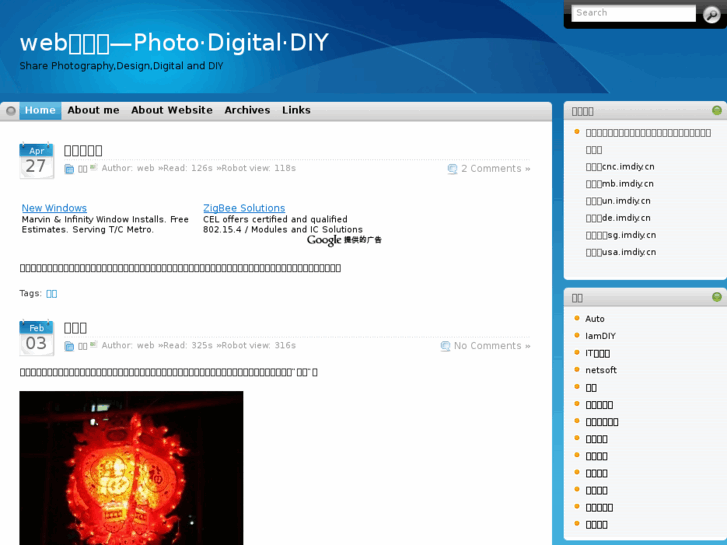Open the cnc.imdiy.cn mirror link
Viewport: 727px width, 545px height.
tap(620, 167)
